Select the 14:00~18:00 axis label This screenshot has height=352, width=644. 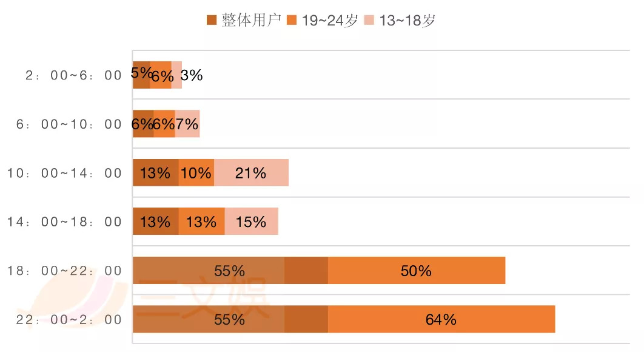[65, 222]
